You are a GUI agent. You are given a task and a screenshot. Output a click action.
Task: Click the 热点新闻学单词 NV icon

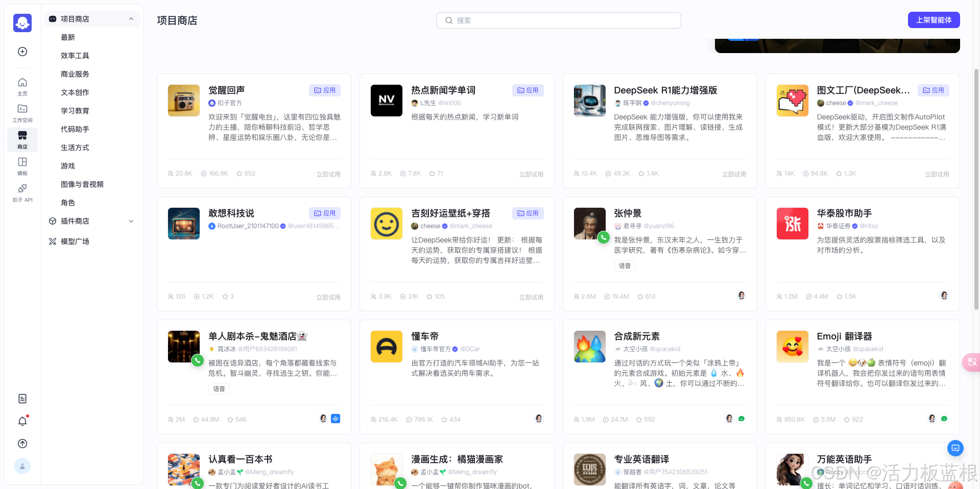[387, 101]
